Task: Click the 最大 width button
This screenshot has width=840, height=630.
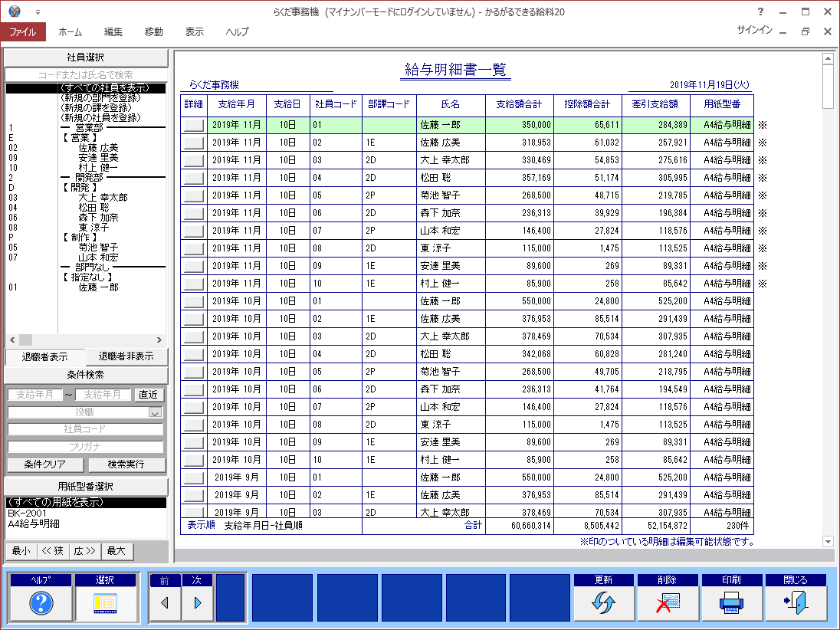Action: pos(116,551)
